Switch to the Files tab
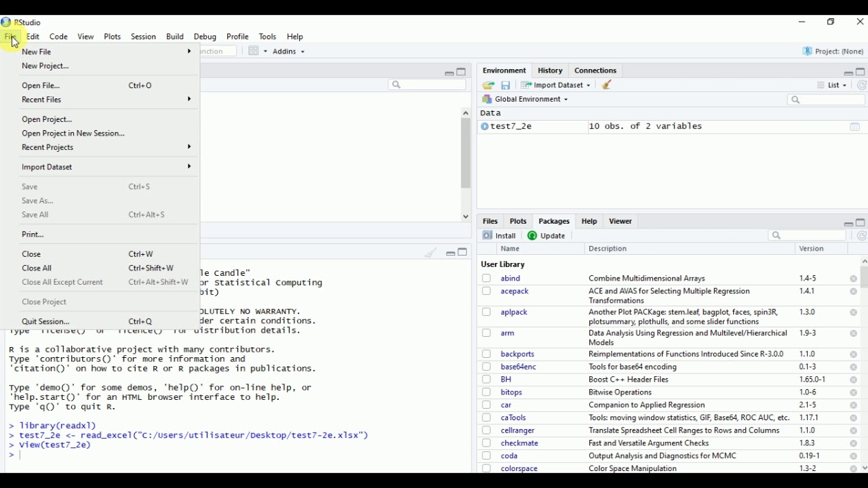The image size is (868, 488). (490, 222)
